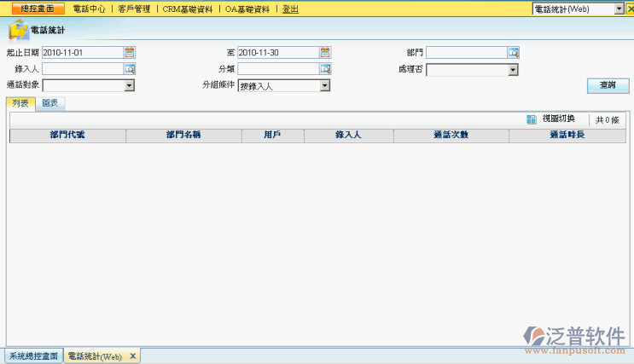Sort by 部門名稱 column header
The height and width of the screenshot is (364, 634).
(183, 135)
